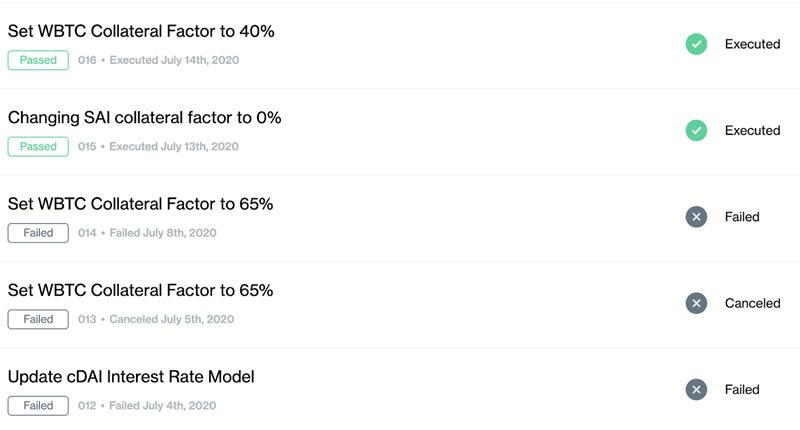Open the canceled proposal 013 title
Screen dimensions: 800x430
[x=140, y=291]
